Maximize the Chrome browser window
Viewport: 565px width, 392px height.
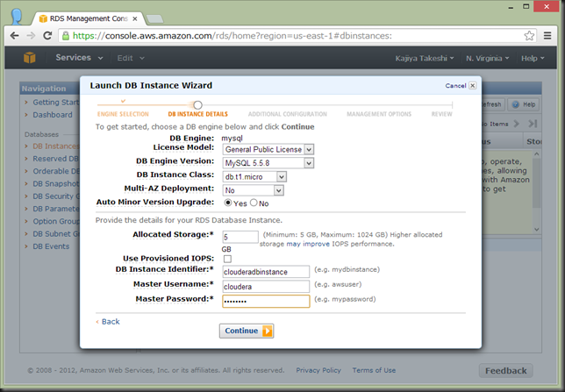(526, 6)
